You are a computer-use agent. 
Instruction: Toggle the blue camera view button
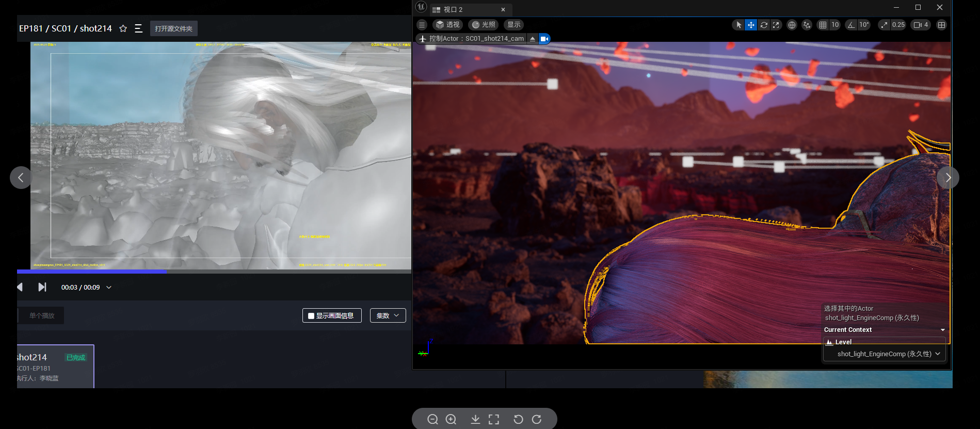544,39
